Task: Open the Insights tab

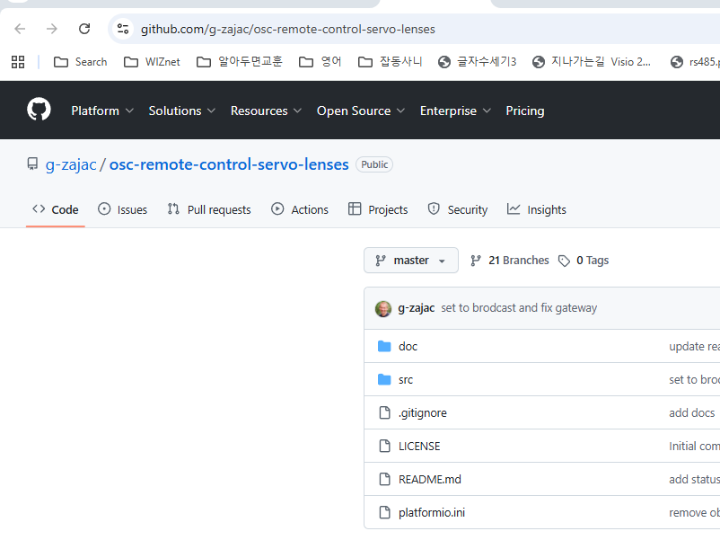Action: [x=537, y=210]
